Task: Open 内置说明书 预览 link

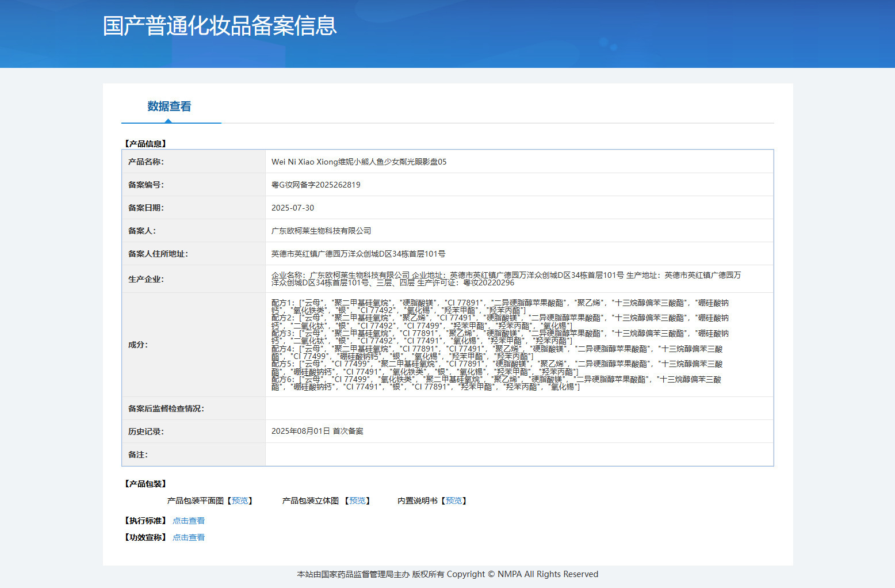Action: tap(454, 501)
